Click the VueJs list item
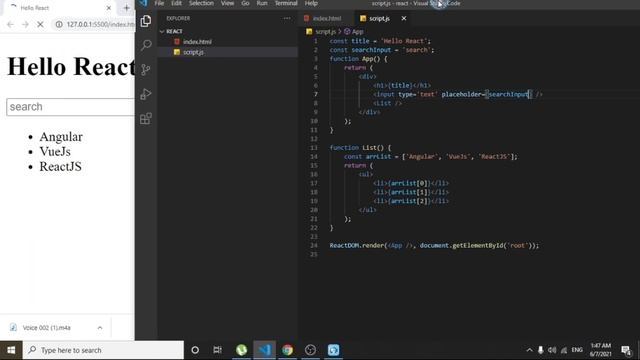Screen dimensions: 640x360 click(x=55, y=151)
